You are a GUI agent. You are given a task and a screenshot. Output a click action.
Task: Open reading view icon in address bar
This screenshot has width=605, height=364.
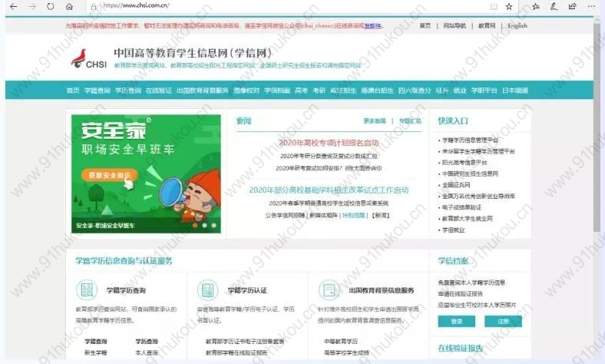pyautogui.click(x=494, y=7)
